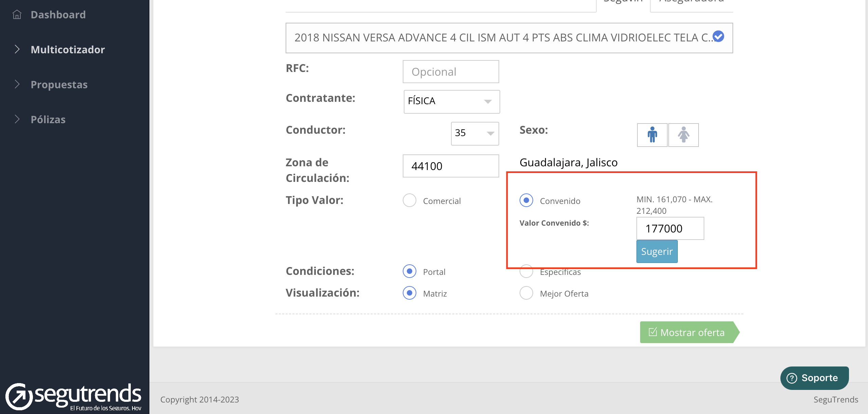Click the blue checkmark on vehicle field
Viewport: 868px width, 414px height.
[718, 36]
